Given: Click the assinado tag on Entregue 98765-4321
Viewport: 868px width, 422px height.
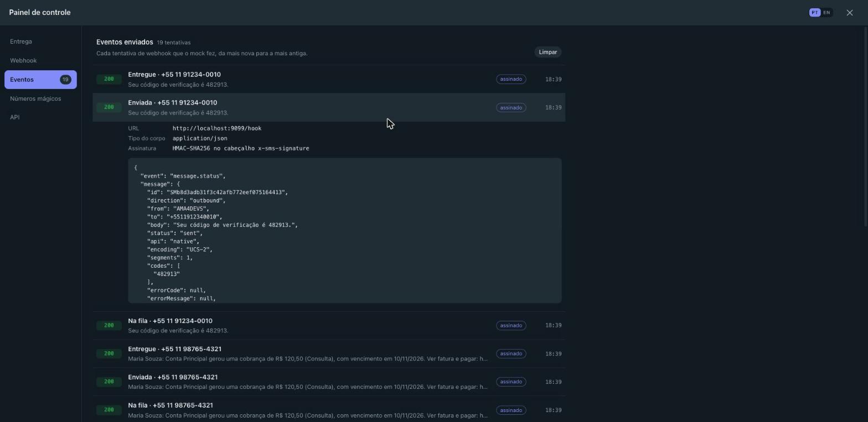Looking at the screenshot, I should [511, 353].
